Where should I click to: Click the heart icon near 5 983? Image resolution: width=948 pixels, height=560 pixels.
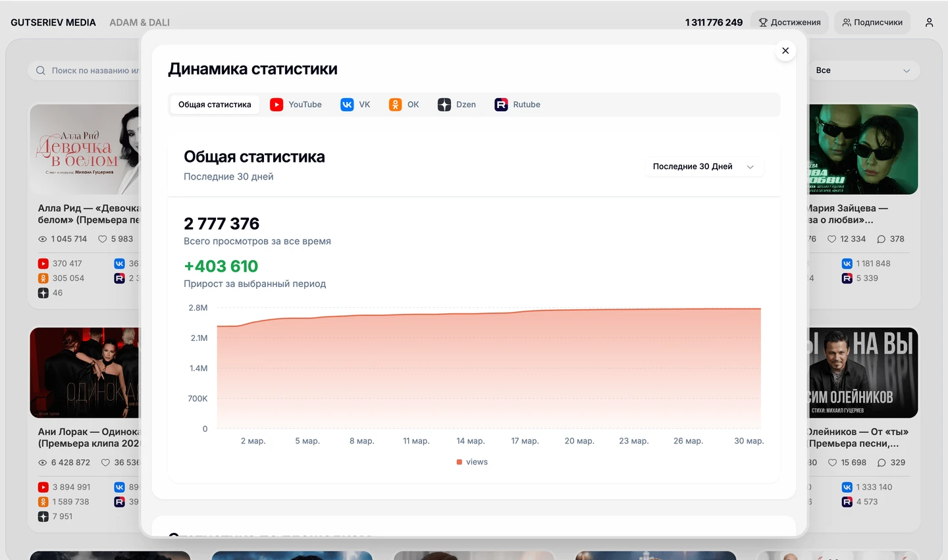103,239
